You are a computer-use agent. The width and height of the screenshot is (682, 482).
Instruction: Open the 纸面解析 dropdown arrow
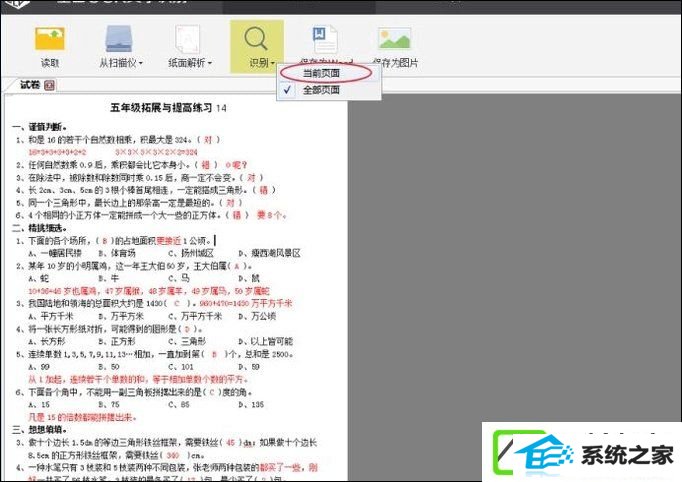click(x=210, y=64)
